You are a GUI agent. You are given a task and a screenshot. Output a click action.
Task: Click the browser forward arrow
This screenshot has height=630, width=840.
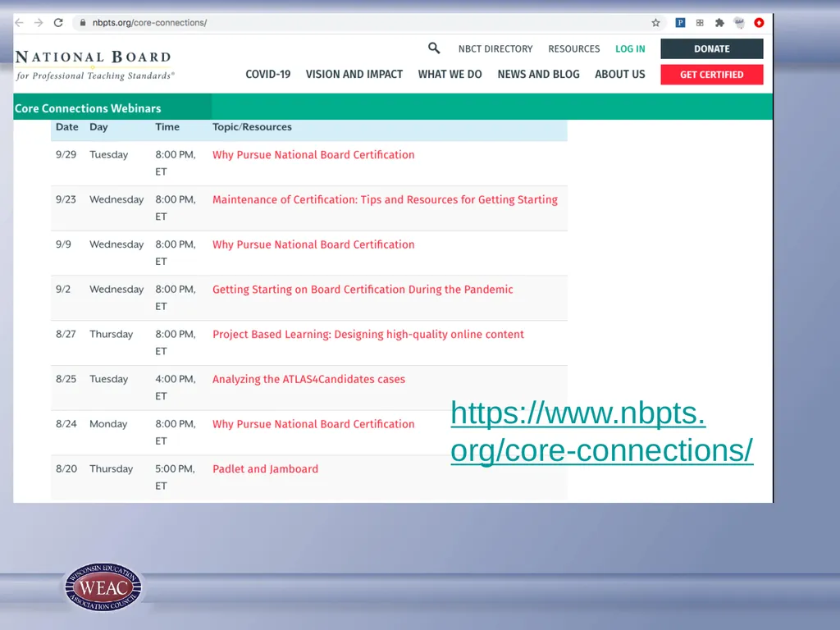39,22
